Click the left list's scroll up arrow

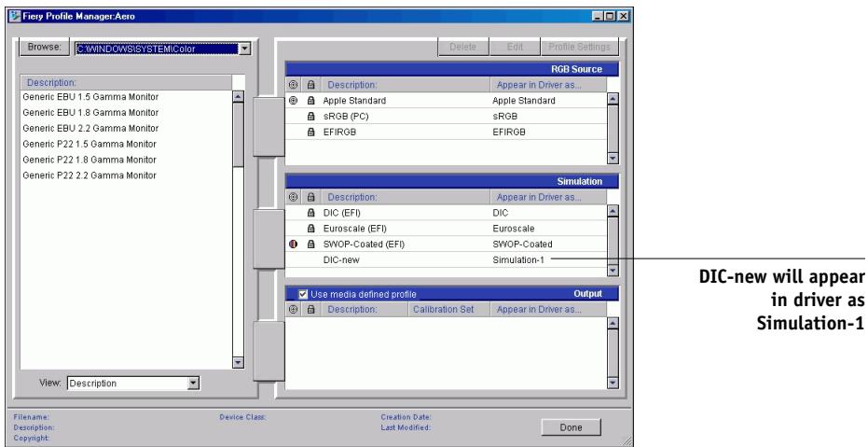tap(238, 97)
